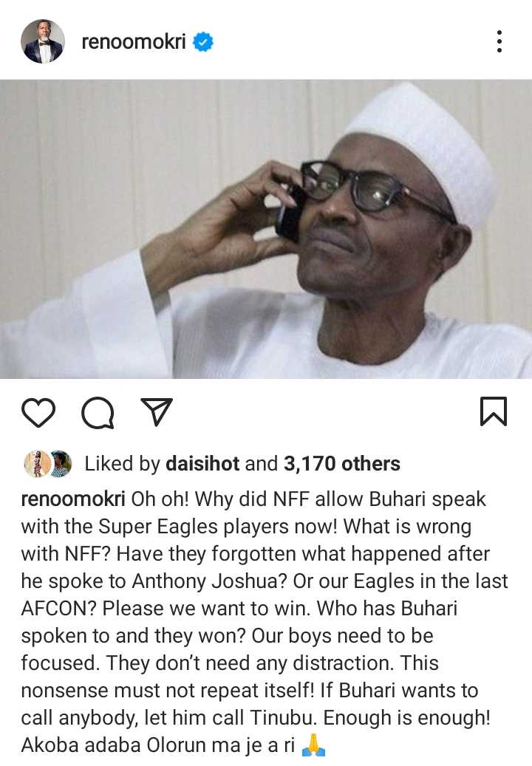The image size is (532, 766).
Task: Click the white cap in the photo
Action: 425,146
